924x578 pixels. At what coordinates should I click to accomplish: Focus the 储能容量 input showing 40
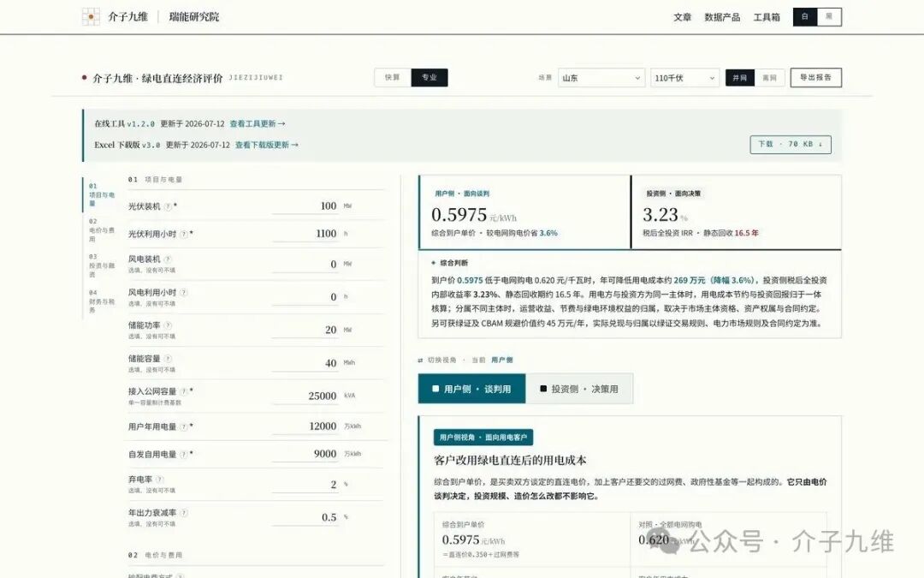point(305,363)
